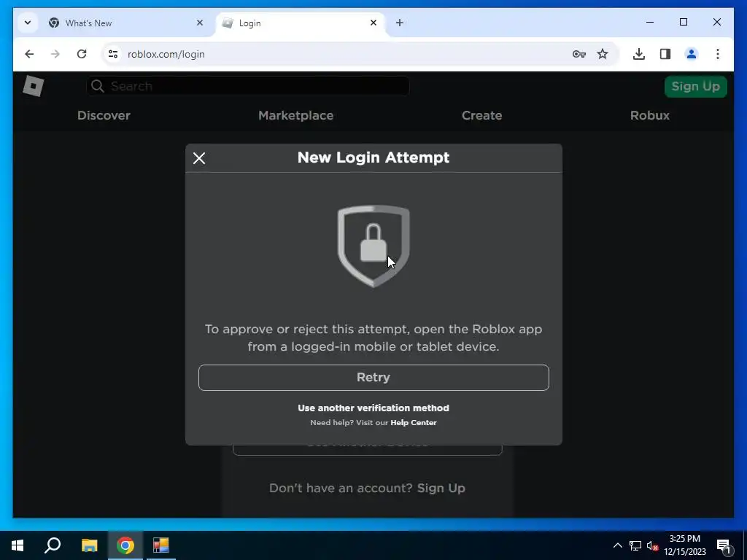Image resolution: width=747 pixels, height=560 pixels.
Task: Open Windows taskbar search
Action: click(53, 545)
